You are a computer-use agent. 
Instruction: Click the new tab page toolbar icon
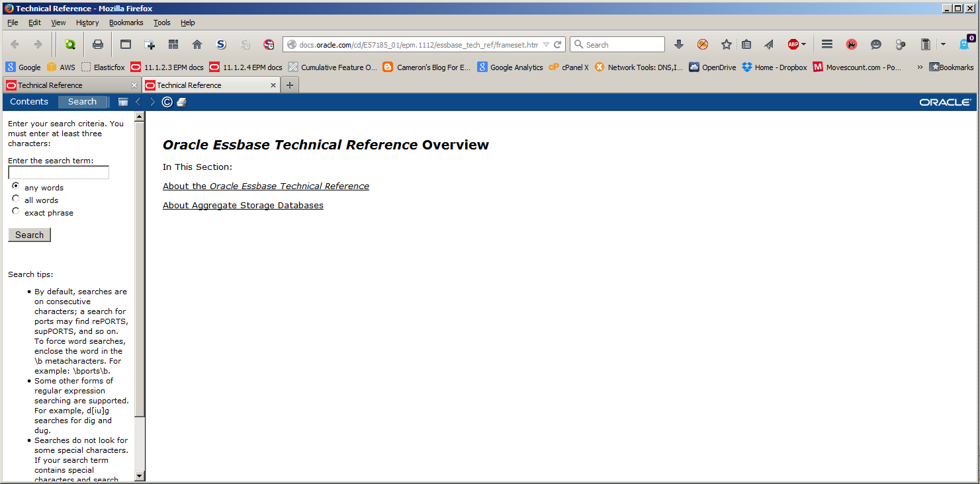[150, 44]
